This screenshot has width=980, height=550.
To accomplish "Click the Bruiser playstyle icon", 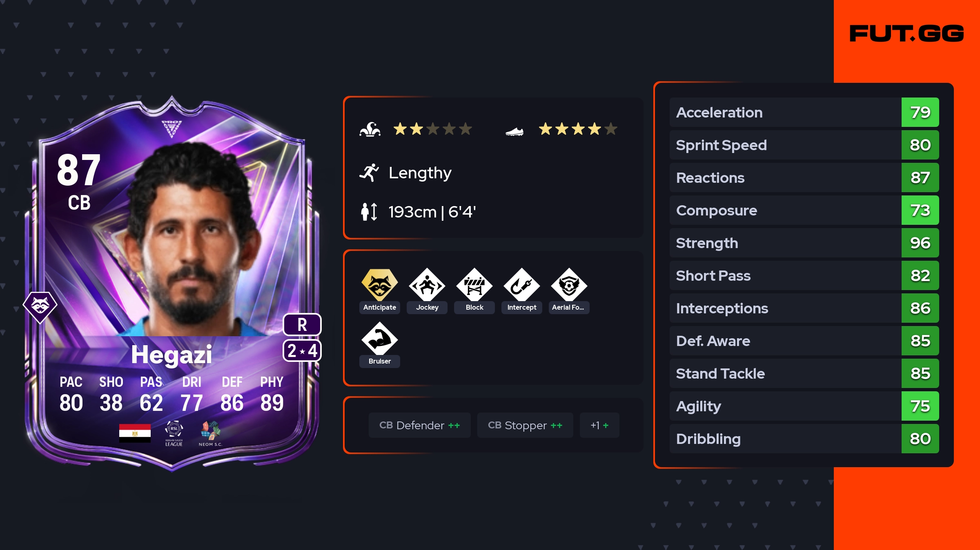I will (x=379, y=339).
